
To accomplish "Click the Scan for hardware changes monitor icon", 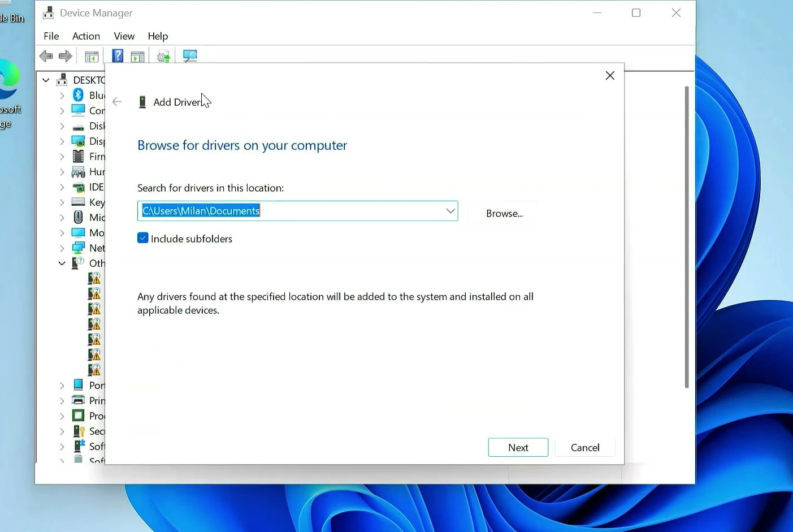I will [190, 56].
